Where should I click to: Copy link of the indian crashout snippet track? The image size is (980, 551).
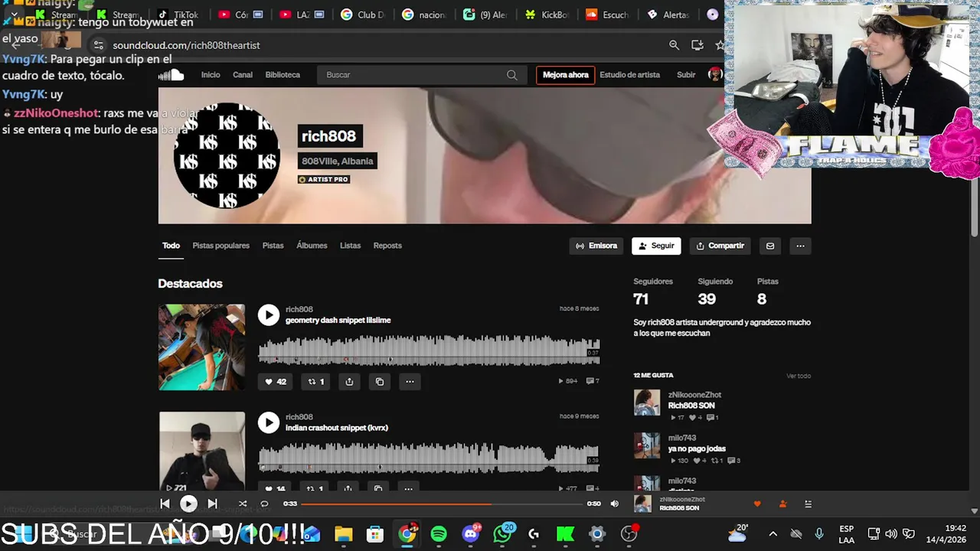click(x=378, y=487)
